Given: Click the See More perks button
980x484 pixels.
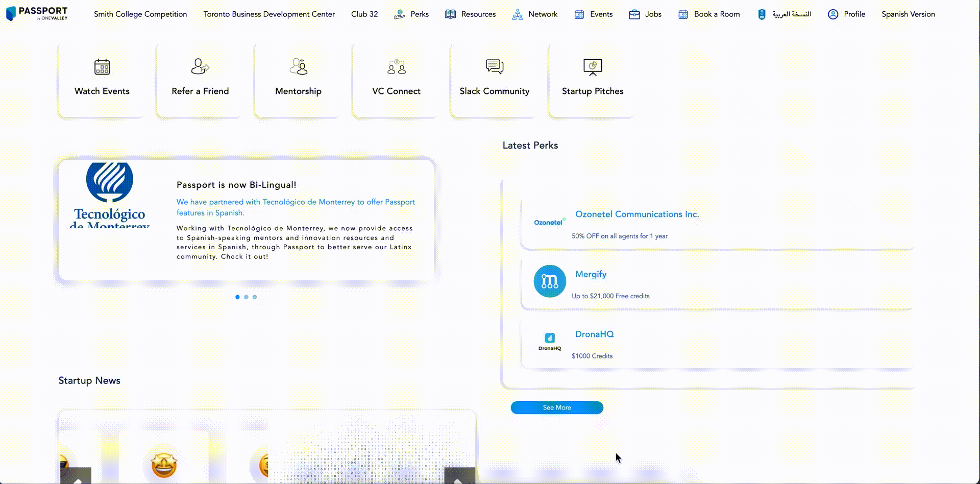Looking at the screenshot, I should click(557, 407).
